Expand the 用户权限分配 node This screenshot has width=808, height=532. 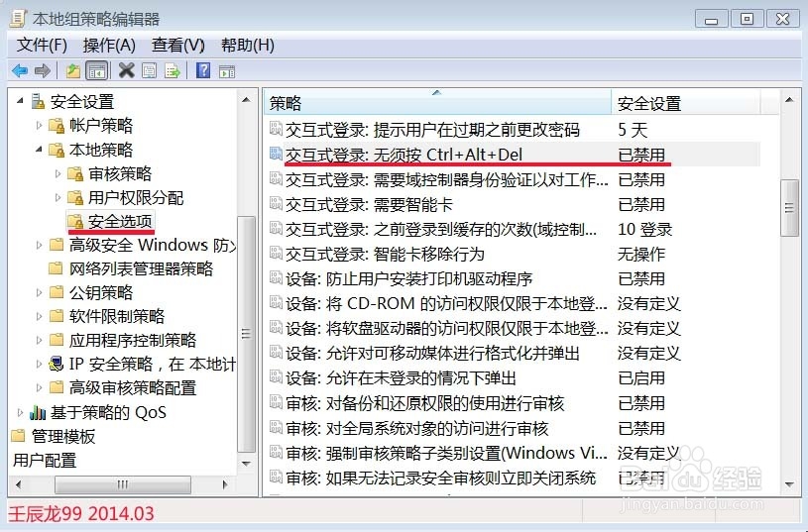(x=58, y=197)
